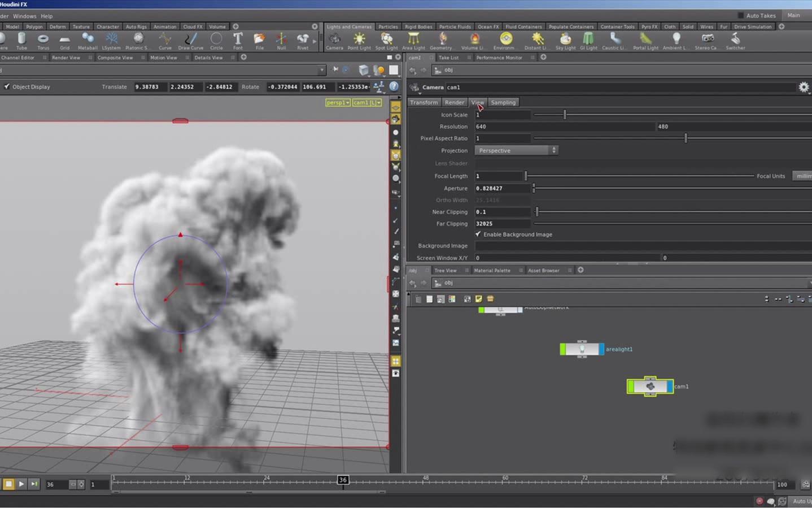The image size is (812, 508).
Task: Open the Performance Monitor tab
Action: coord(499,58)
